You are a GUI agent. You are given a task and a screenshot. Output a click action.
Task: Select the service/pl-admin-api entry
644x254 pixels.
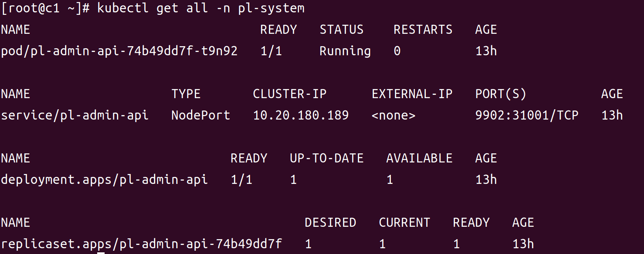tap(75, 115)
